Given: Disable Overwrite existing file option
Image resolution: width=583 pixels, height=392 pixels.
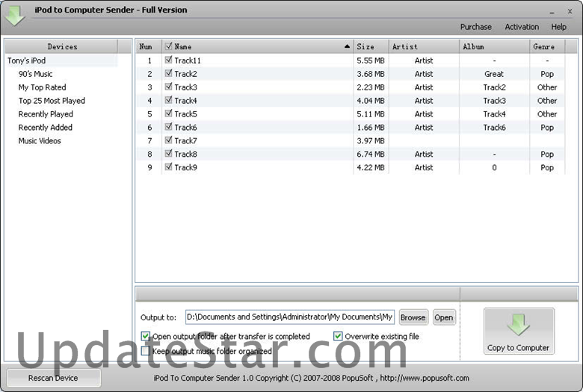Looking at the screenshot, I should (x=338, y=336).
